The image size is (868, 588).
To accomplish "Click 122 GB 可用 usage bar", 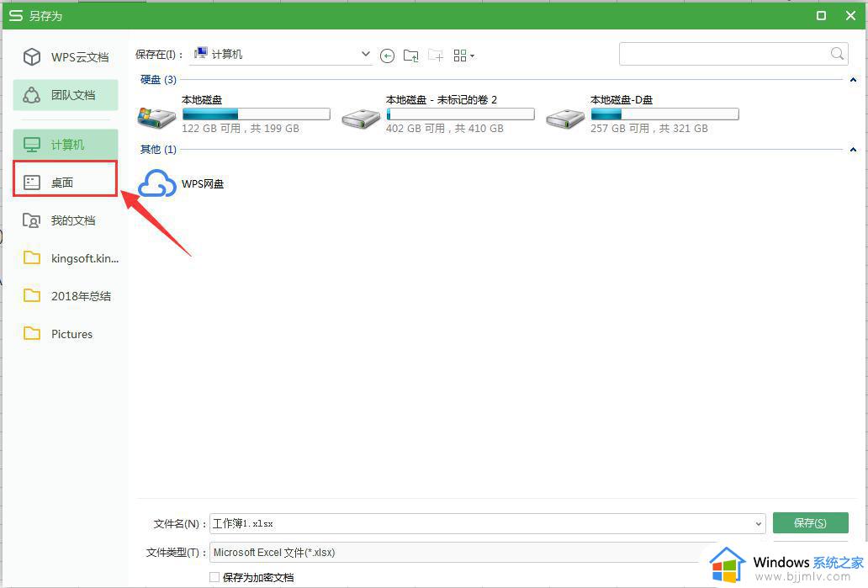I will (x=257, y=114).
